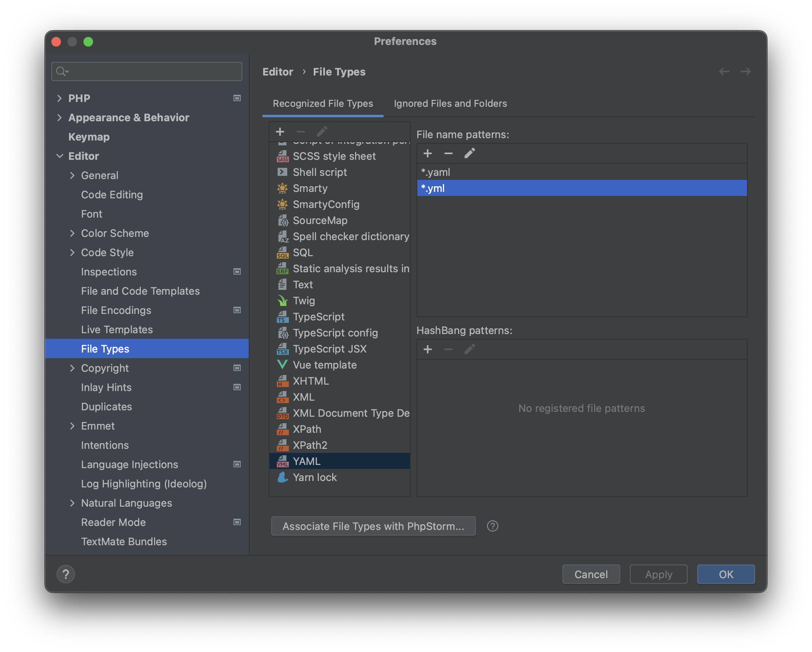The height and width of the screenshot is (652, 812).
Task: Add a new file name pattern
Action: (428, 153)
